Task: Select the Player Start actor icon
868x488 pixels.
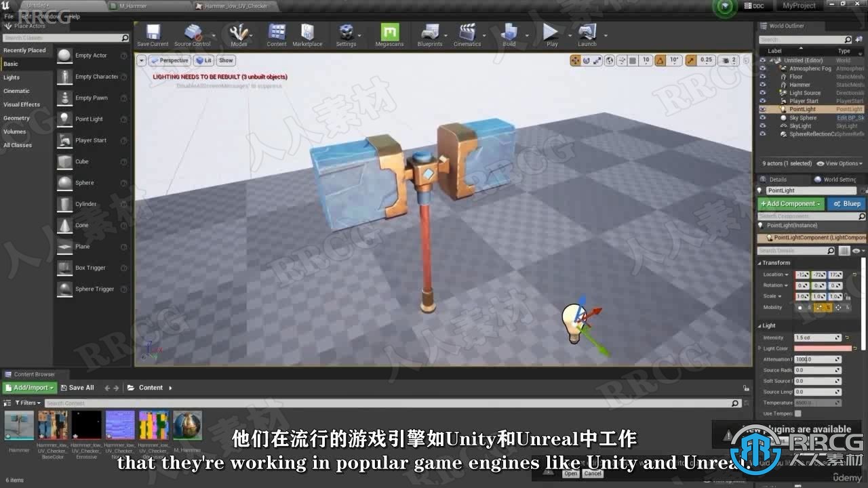Action: click(x=64, y=140)
